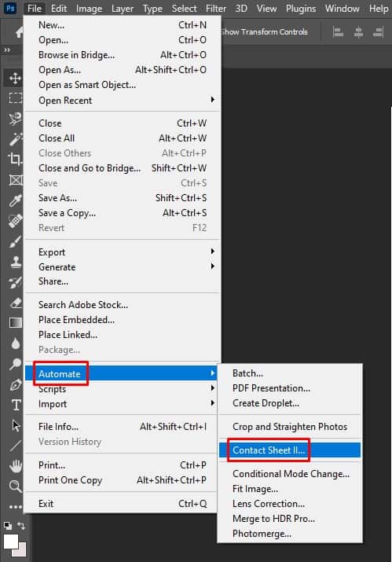Choose Contact Sheet II from Automate submenu
Screen dimensions: 392x562
(290, 450)
